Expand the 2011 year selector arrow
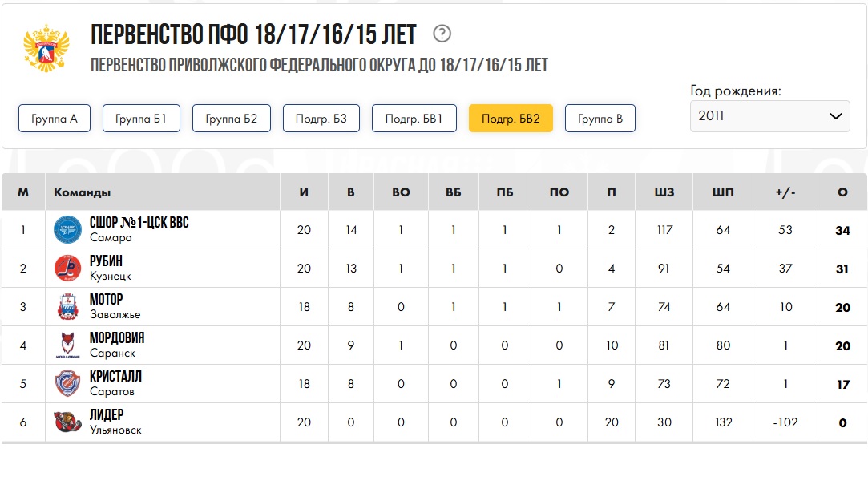This screenshot has height=497, width=868. [835, 116]
